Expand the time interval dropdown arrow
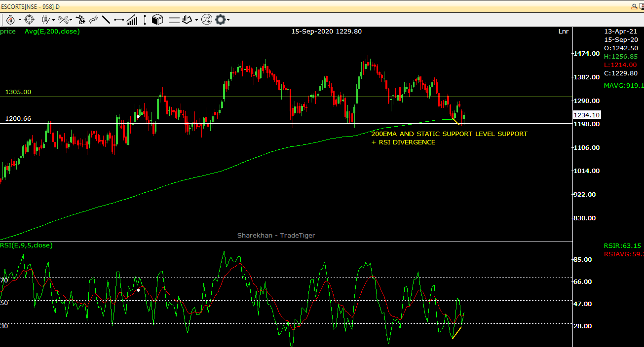Viewport: 644px width, 347px height. (x=20, y=20)
